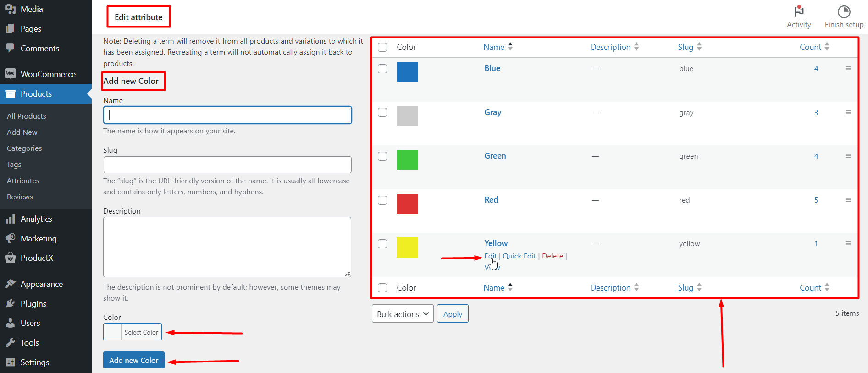This screenshot has width=868, height=373.
Task: Focus the Description text area
Action: click(227, 247)
